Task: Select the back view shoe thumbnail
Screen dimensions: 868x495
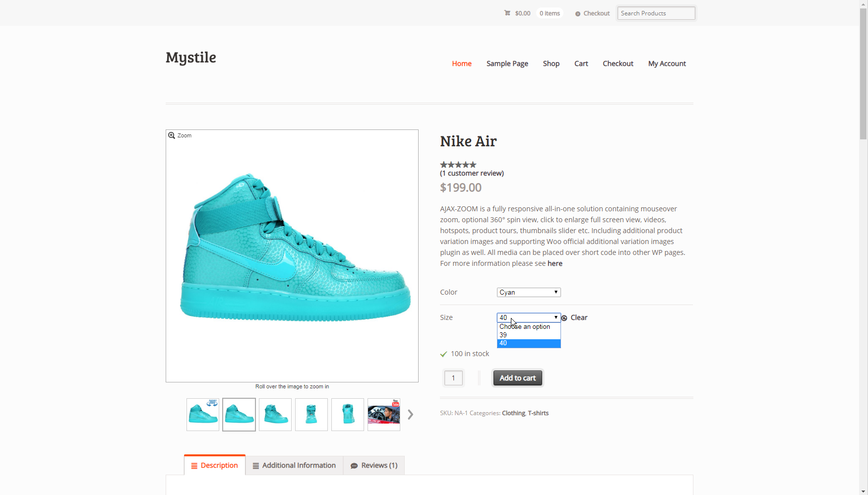Action: [x=348, y=415]
